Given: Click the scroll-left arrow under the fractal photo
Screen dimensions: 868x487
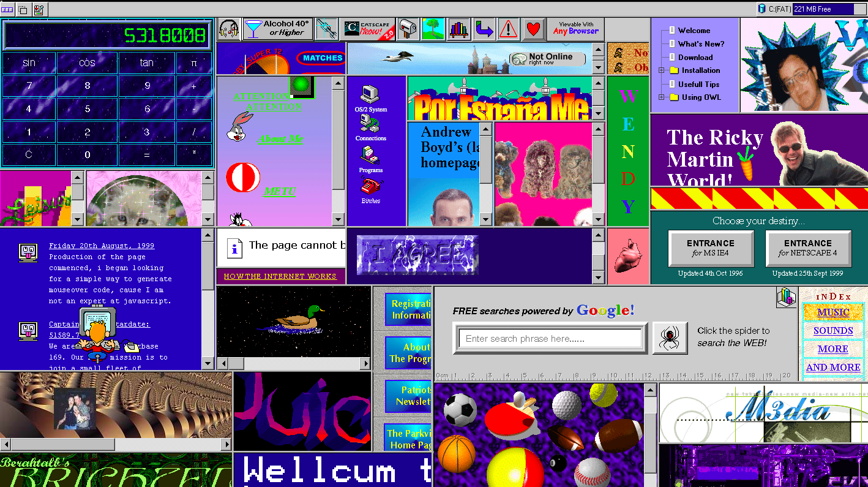Looking at the screenshot, I should [x=6, y=445].
